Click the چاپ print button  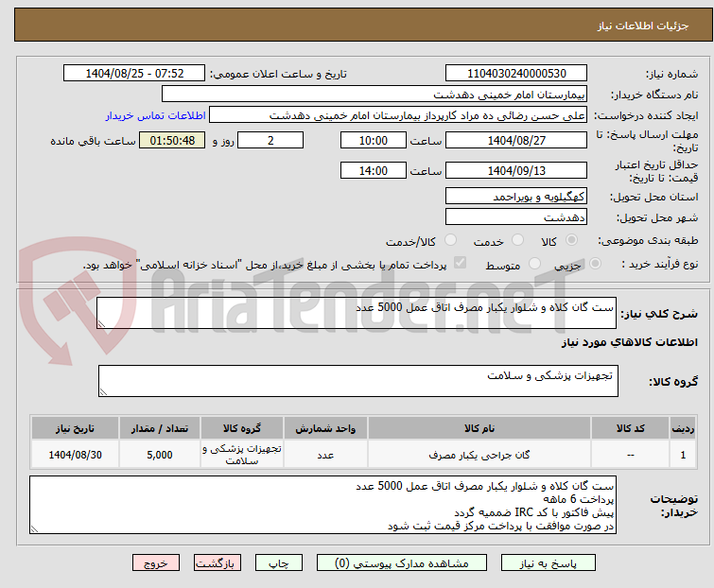279,563
